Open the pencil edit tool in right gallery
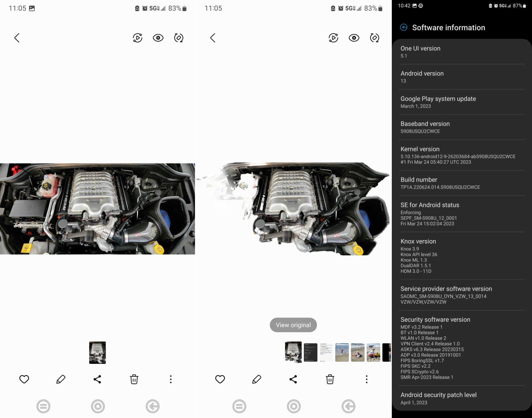This screenshot has width=532, height=418. coord(257,379)
